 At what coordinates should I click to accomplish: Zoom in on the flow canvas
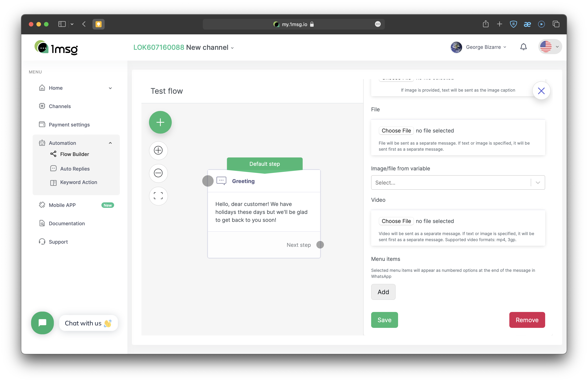tap(158, 150)
